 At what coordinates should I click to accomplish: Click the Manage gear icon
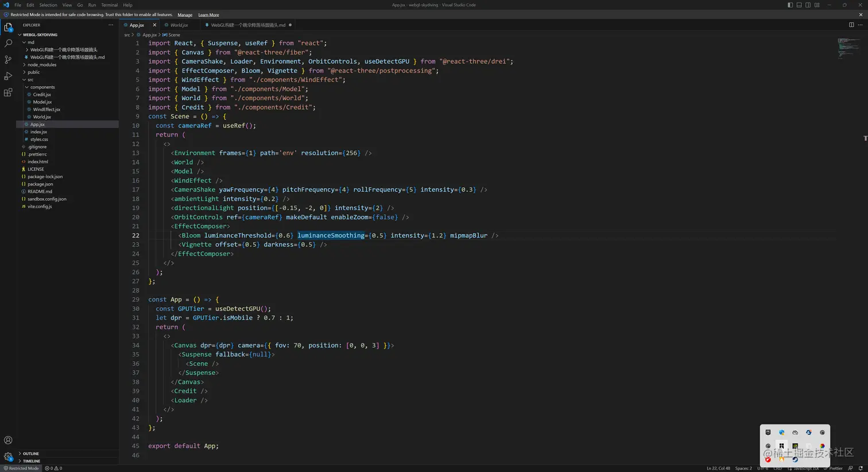tap(8, 456)
